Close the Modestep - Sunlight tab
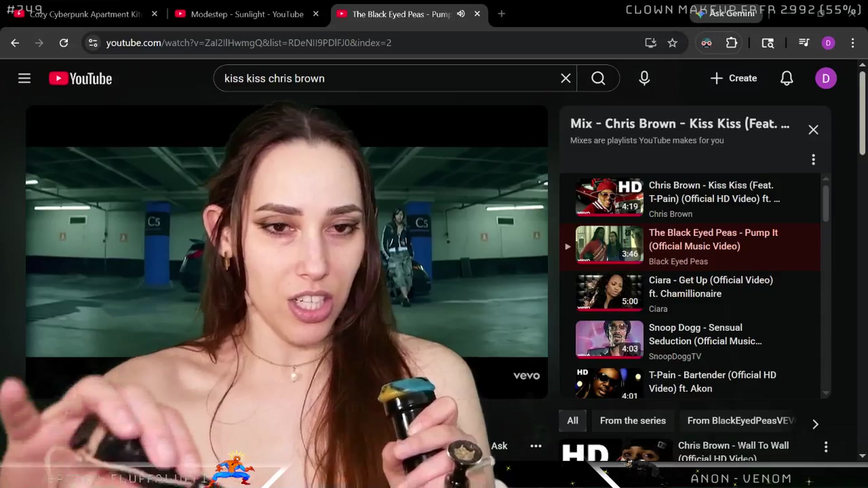The image size is (868, 488). point(316,14)
